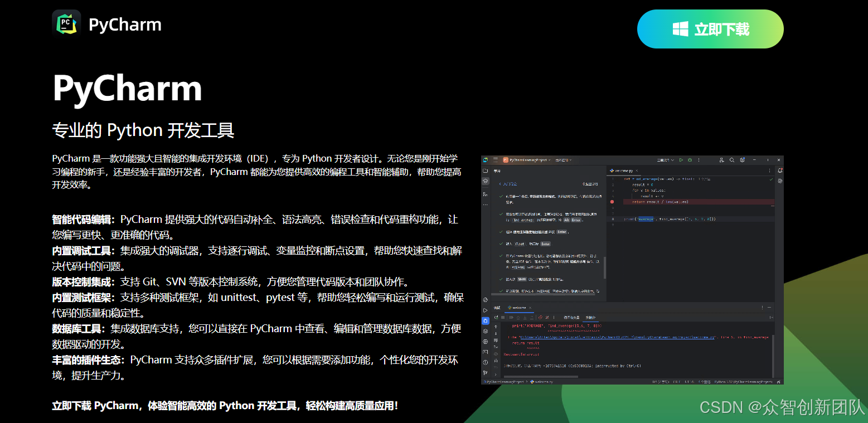Open the 版本控制 dropdown in the title bar
This screenshot has width=868, height=423.
(x=563, y=160)
